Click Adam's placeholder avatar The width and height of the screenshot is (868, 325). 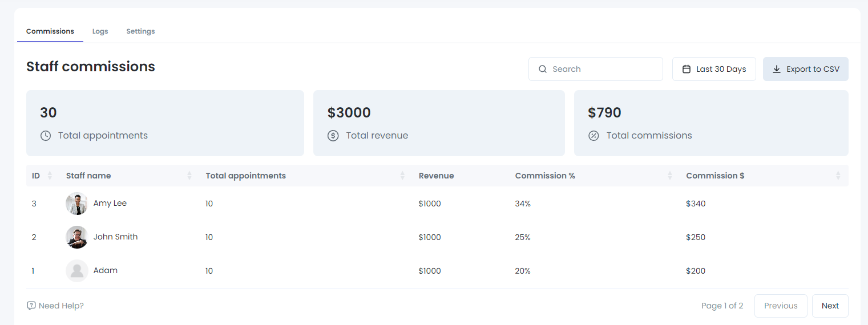point(76,271)
